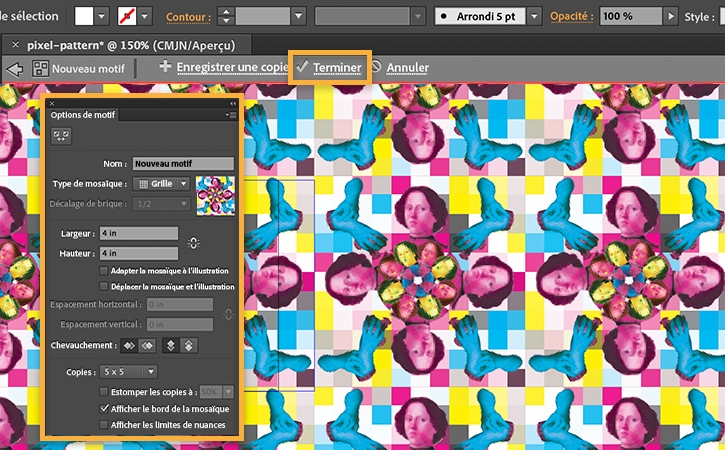This screenshot has height=450, width=725.
Task: Click Enregistrer une copie
Action: (232, 68)
